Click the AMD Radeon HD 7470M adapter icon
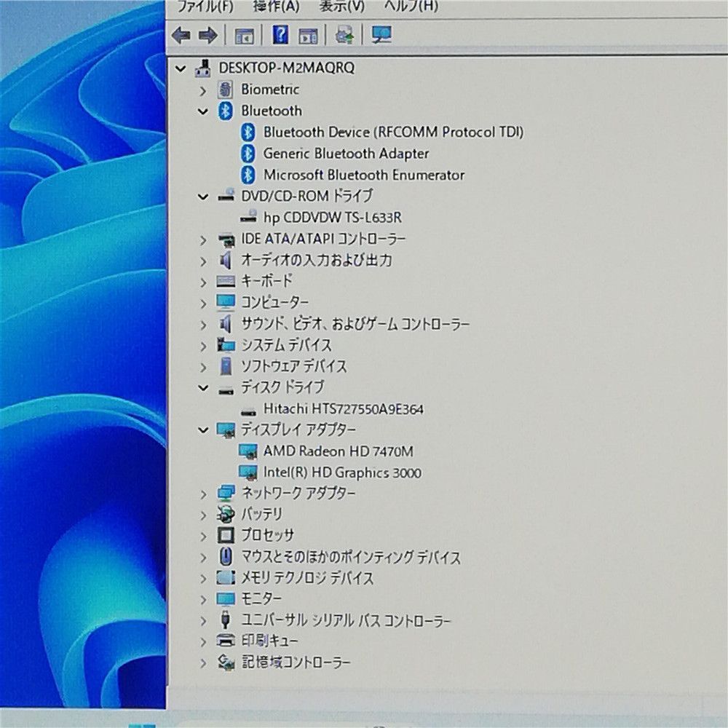The height and width of the screenshot is (728, 728). [x=248, y=451]
